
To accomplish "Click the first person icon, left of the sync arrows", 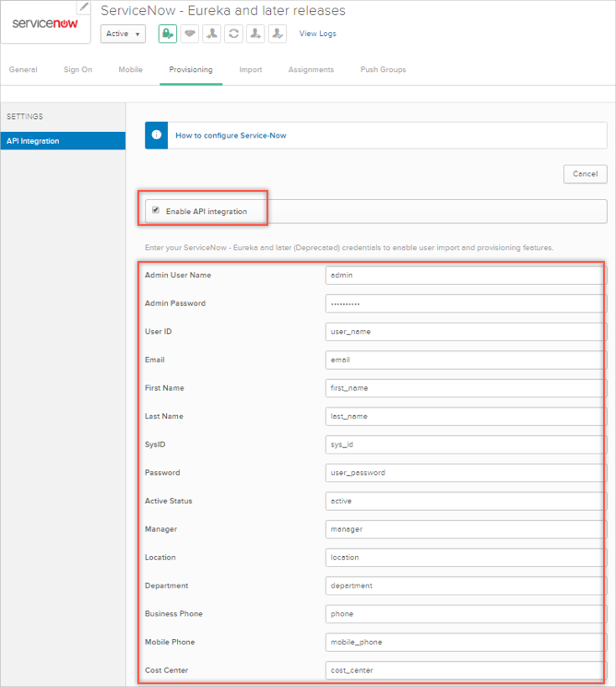I will 212,33.
